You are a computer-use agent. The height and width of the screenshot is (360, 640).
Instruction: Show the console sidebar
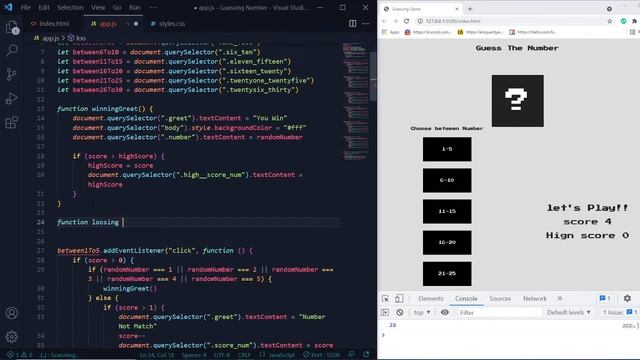(385, 312)
